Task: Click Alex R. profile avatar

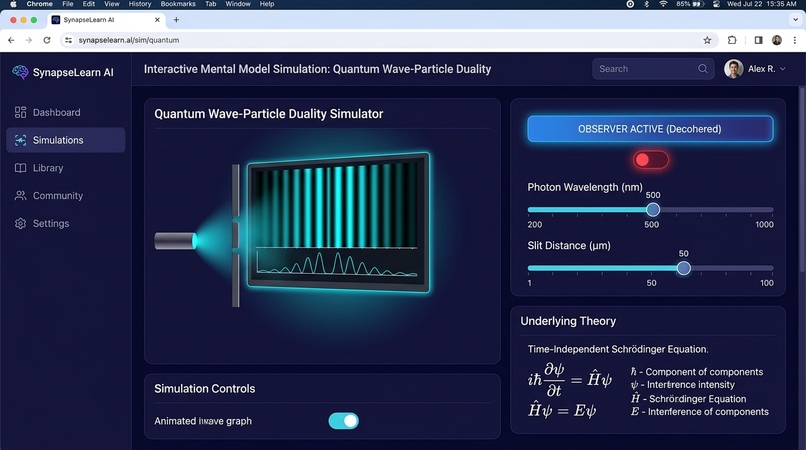Action: tap(734, 69)
